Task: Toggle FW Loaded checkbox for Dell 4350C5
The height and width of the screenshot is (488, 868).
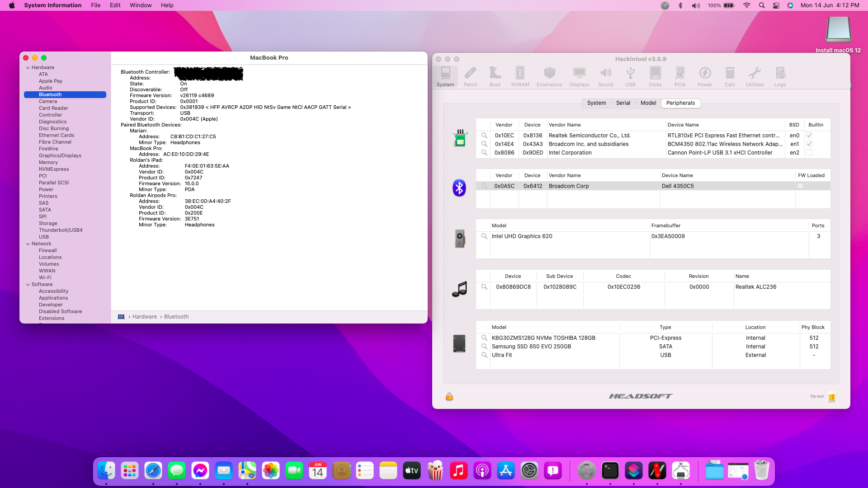Action: (800, 186)
